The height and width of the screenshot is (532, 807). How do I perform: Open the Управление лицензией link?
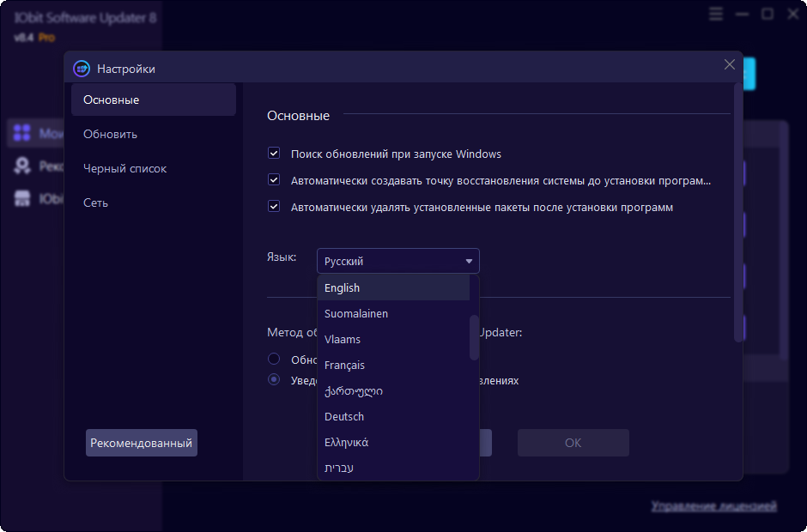[713, 506]
